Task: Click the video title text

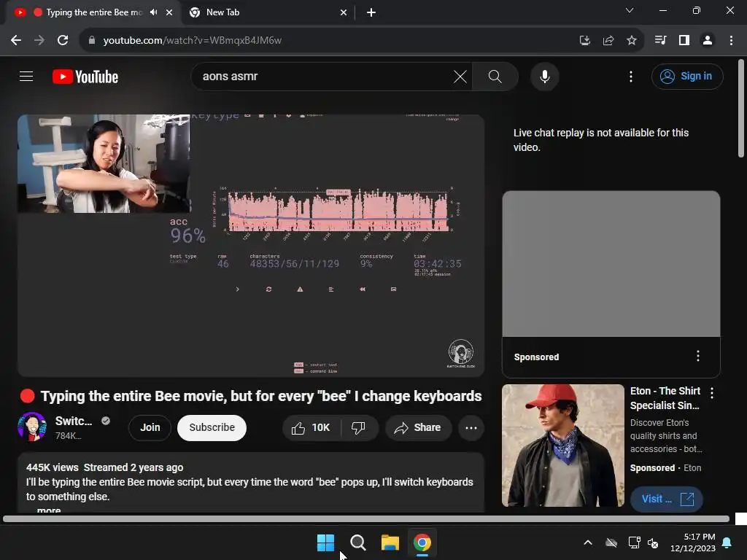Action: 261,396
